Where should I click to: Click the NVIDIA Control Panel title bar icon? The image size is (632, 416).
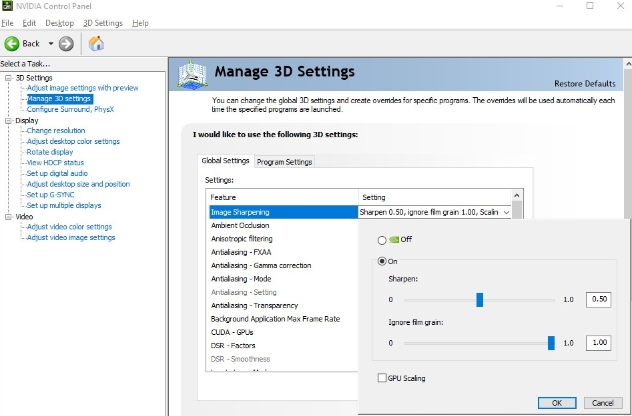tap(8, 6)
